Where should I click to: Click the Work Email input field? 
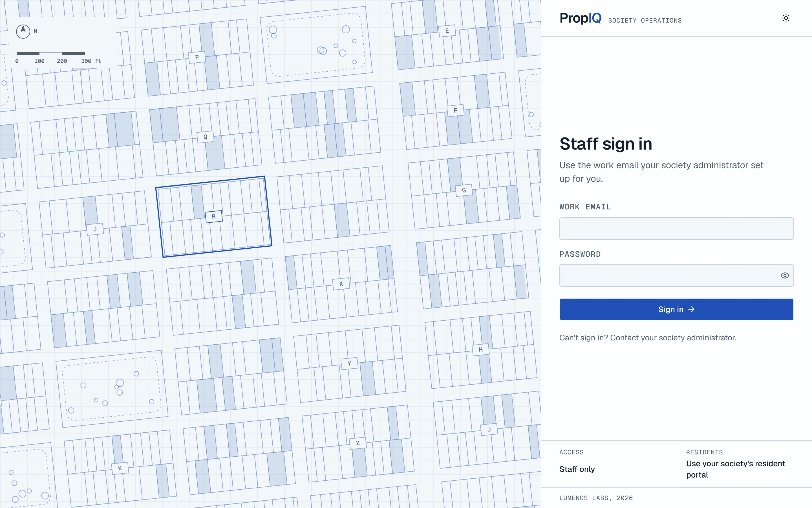[x=676, y=229]
